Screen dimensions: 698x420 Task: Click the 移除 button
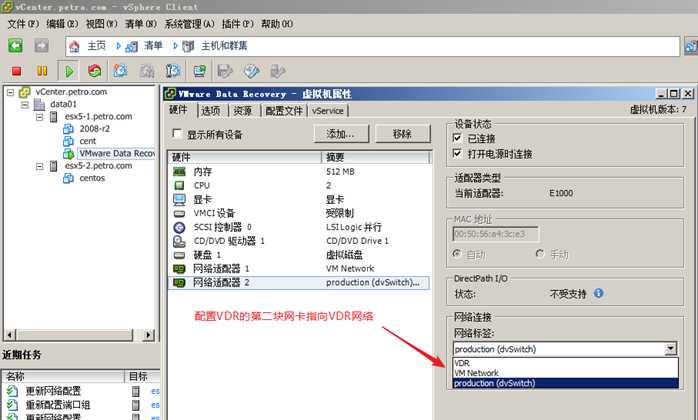coord(402,134)
